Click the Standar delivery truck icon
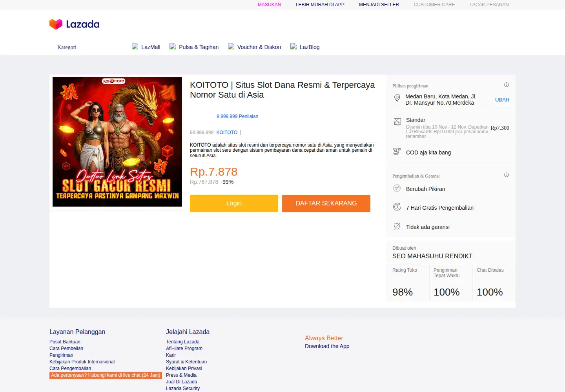 click(397, 122)
